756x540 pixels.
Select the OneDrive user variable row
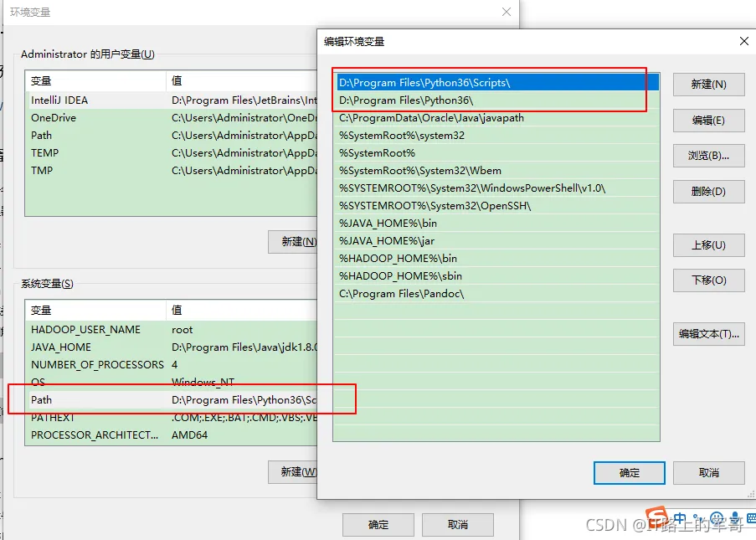[171, 118]
